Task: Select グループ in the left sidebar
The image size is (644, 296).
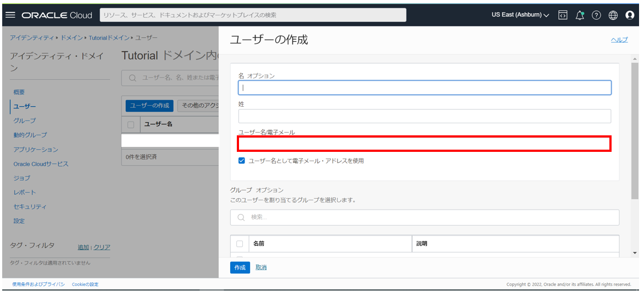Action: 25,120
